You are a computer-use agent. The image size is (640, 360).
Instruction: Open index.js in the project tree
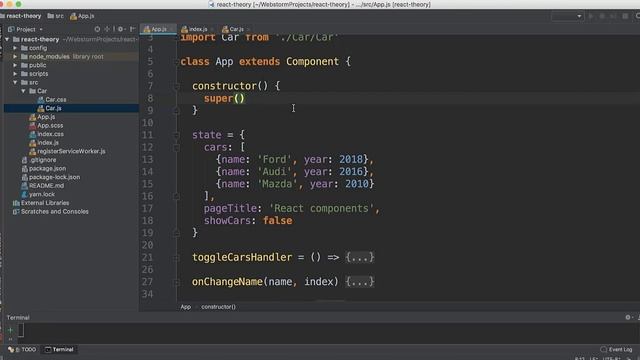coord(48,143)
